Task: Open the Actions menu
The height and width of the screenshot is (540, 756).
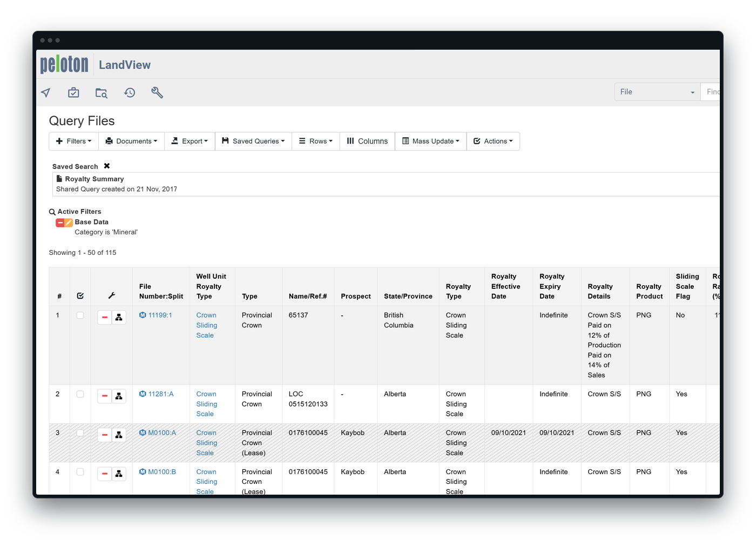Action: coord(494,141)
